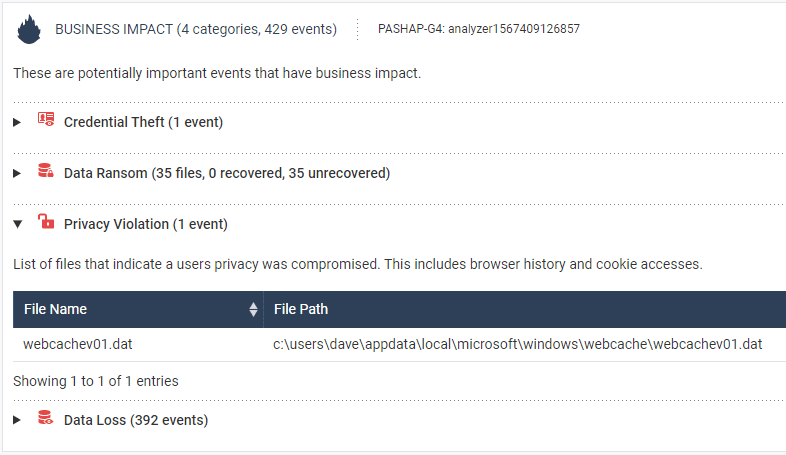Open Data Ransom (35 files) heading
Screen dimensions: 786x455
[226, 173]
